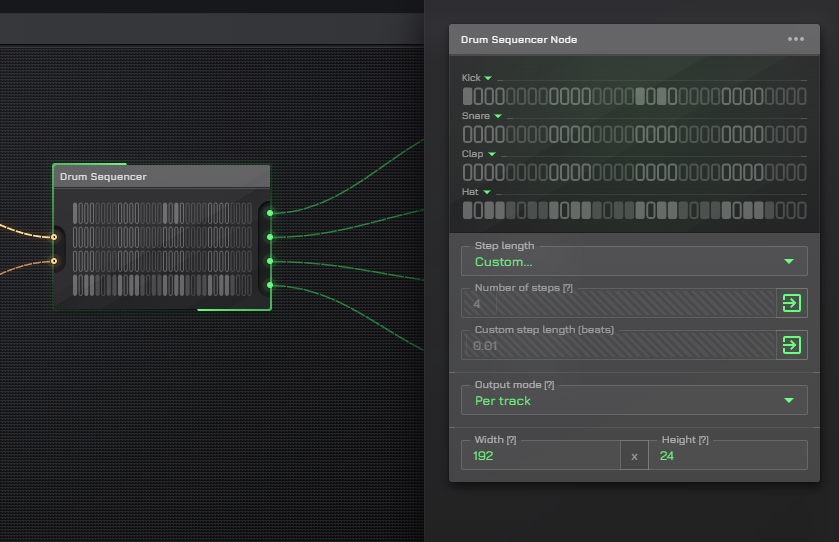This screenshot has height=542, width=839.
Task: Click the upper yellow input port on the node
Action: click(x=54, y=237)
